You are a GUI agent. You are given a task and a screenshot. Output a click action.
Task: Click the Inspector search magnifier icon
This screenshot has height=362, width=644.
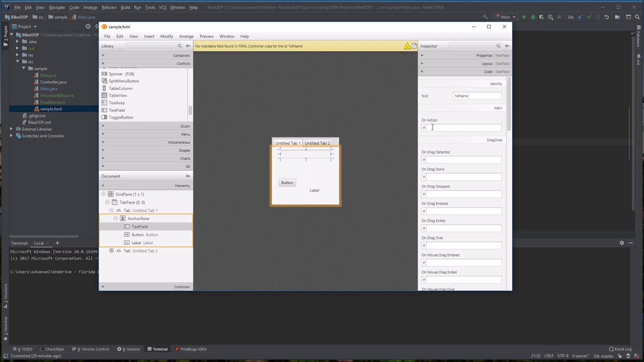(x=499, y=46)
